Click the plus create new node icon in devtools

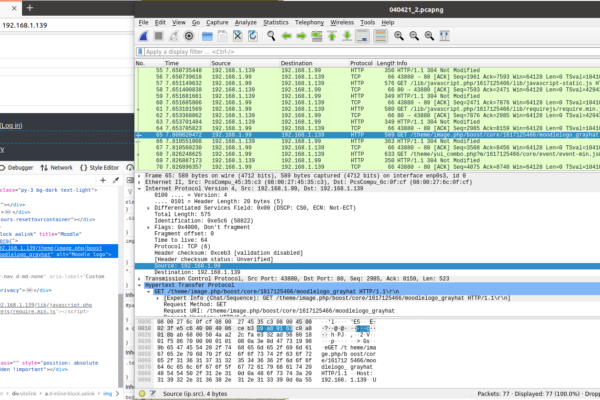click(x=103, y=180)
